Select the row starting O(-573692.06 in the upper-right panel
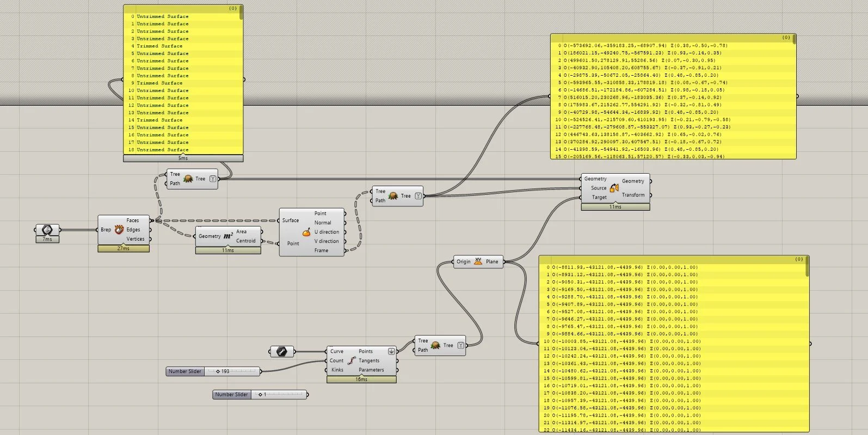868x435 pixels. point(672,45)
